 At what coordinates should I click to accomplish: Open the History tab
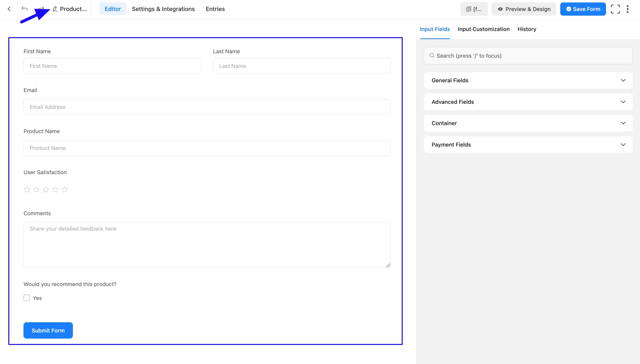tap(526, 29)
